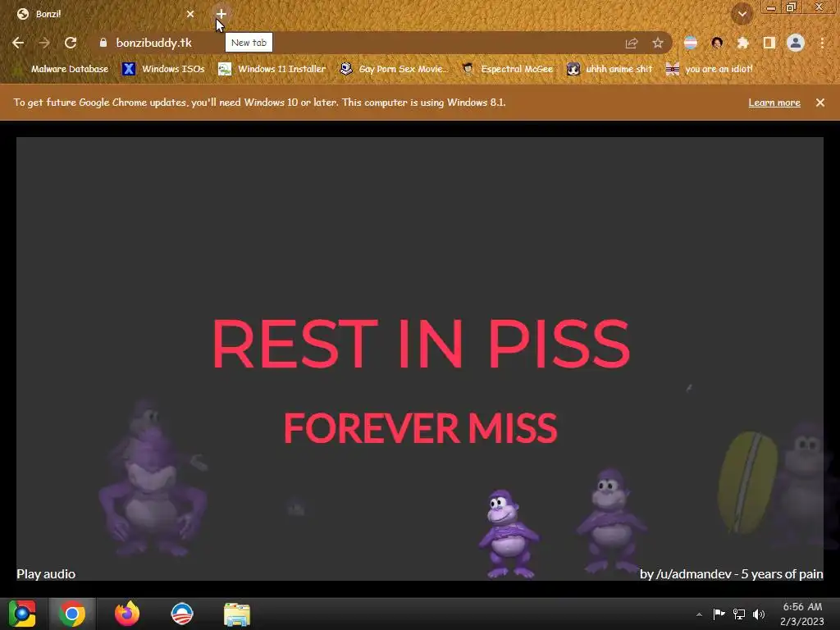The height and width of the screenshot is (630, 840).
Task: Reload the bonzibuddy.tk page
Action: point(71,43)
